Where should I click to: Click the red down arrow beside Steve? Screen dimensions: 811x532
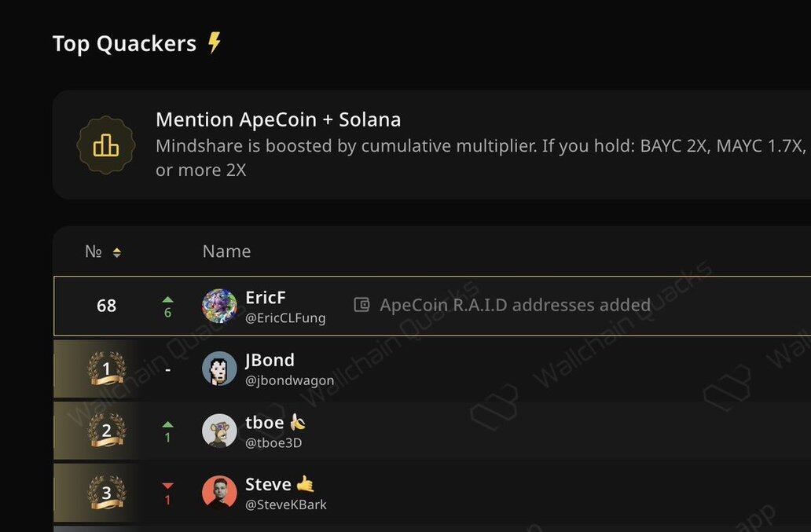click(167, 486)
